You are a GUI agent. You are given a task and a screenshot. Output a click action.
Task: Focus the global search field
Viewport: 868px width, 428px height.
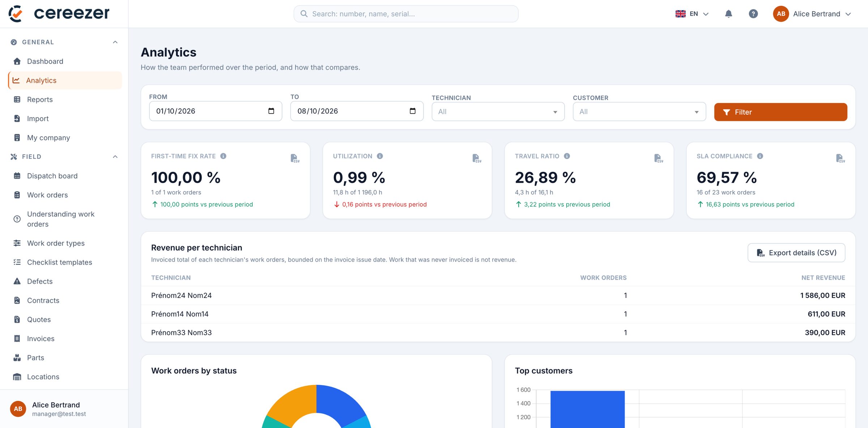[406, 14]
